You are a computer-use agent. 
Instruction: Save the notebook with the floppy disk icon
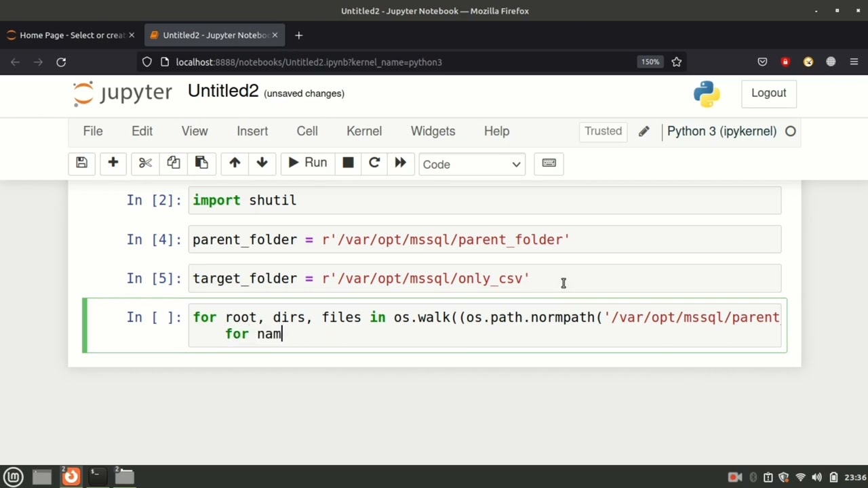[81, 163]
